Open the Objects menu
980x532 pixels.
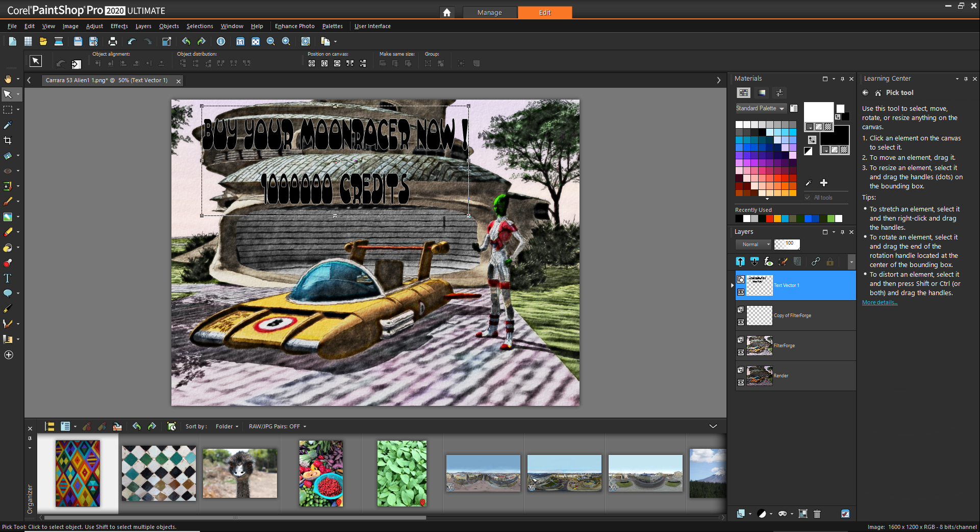pos(169,26)
